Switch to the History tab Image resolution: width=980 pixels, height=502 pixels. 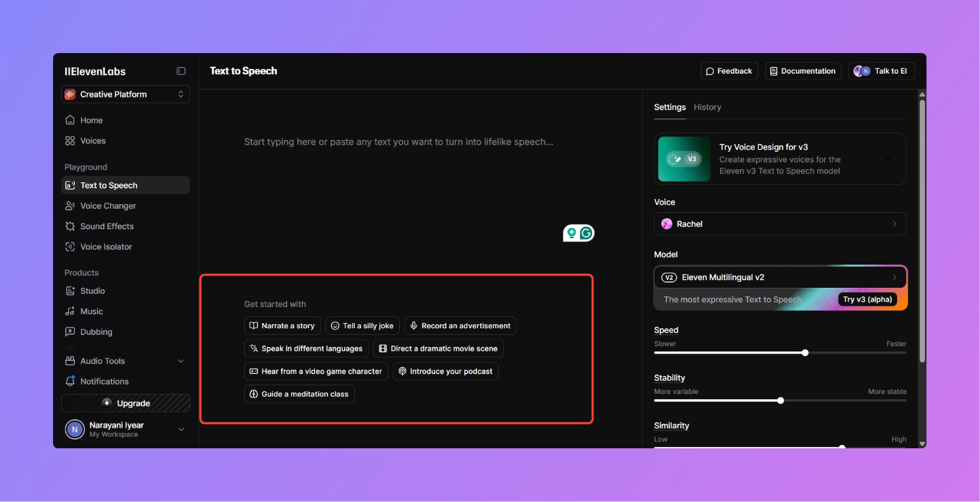click(x=707, y=107)
